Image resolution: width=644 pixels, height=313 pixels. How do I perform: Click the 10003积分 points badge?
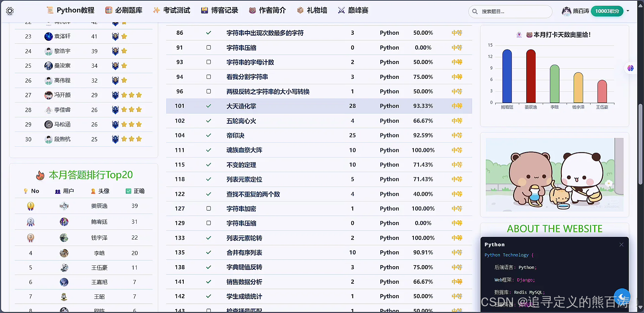(x=607, y=11)
